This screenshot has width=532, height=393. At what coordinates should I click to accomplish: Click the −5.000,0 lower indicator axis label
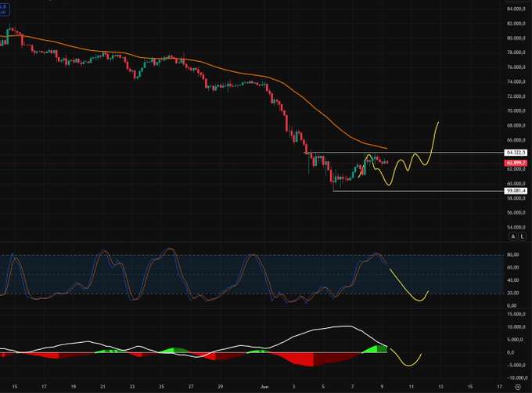coord(515,365)
